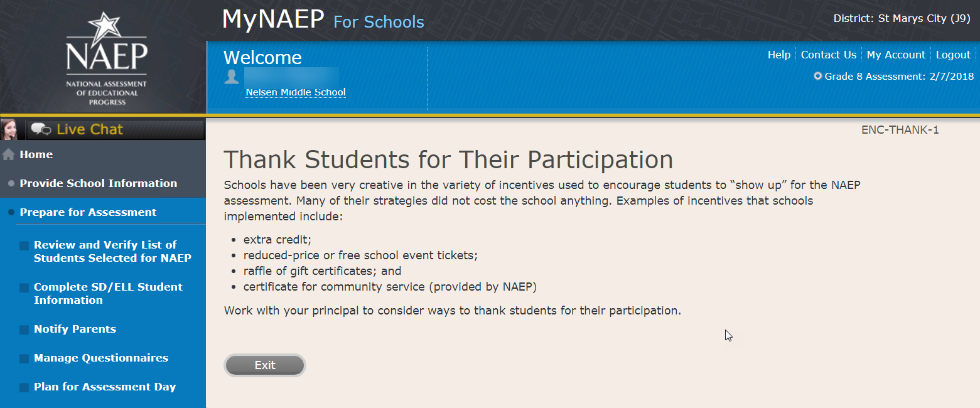Click the Home house icon
This screenshot has height=408, width=980.
(9, 155)
